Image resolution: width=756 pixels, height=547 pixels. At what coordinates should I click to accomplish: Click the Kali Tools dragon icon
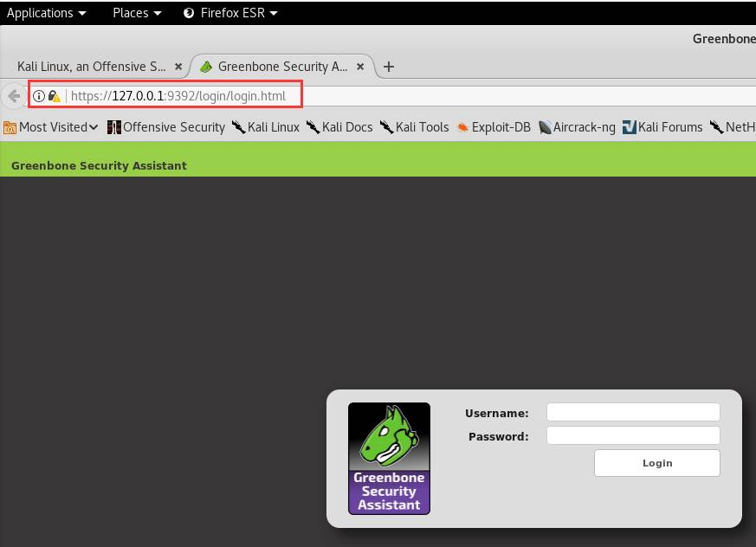pyautogui.click(x=387, y=127)
